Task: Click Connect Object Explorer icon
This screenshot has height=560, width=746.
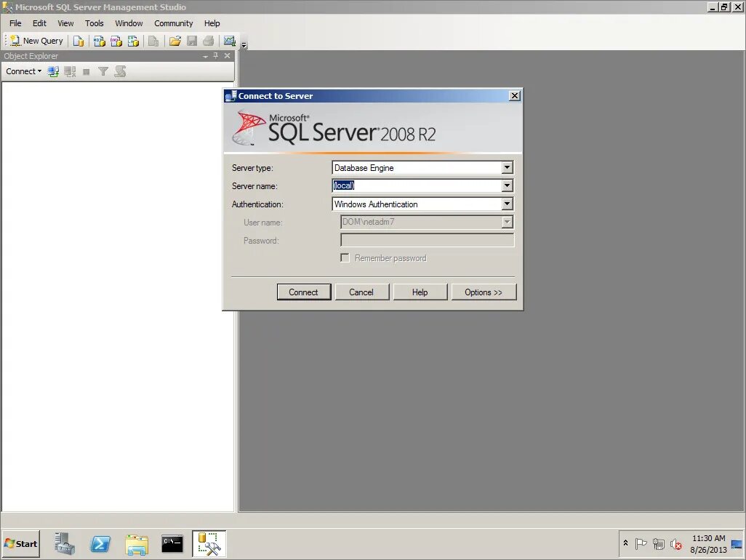Action: tap(53, 71)
